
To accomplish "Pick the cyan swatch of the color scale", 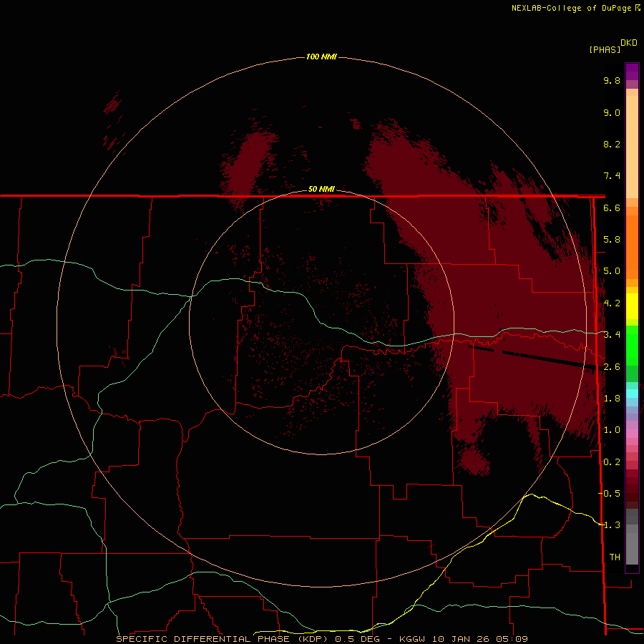I will (x=632, y=393).
